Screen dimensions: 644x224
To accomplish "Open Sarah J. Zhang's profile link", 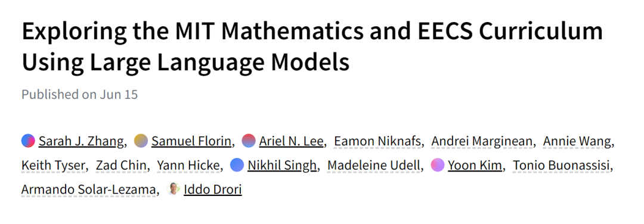I will point(81,141).
